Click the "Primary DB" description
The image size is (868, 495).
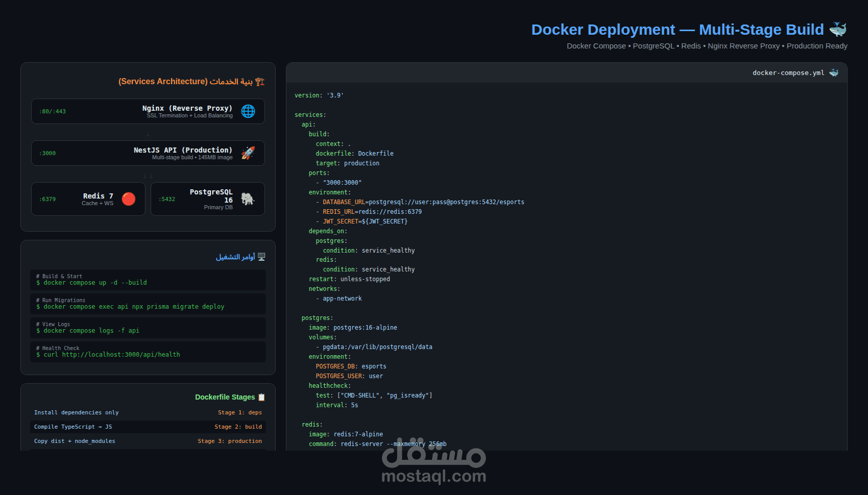(219, 208)
